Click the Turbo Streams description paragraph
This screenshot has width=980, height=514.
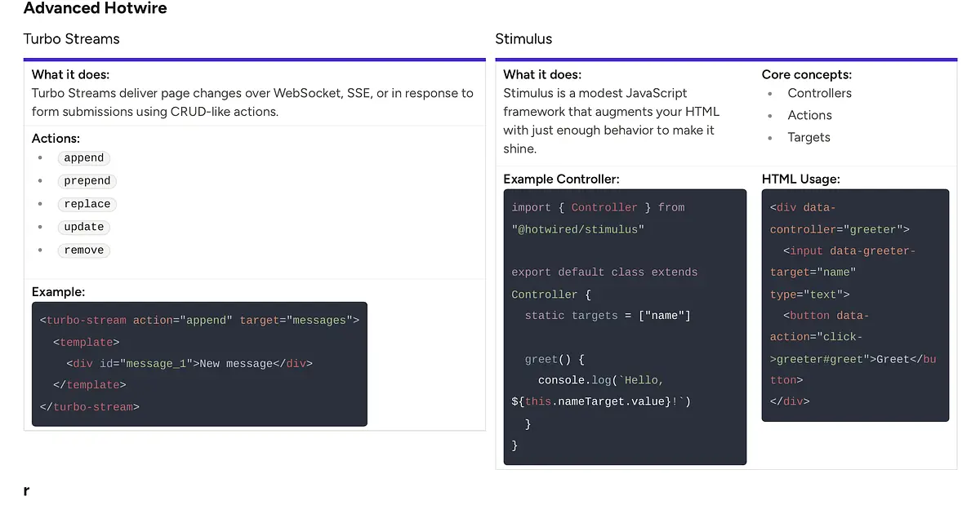pos(252,102)
